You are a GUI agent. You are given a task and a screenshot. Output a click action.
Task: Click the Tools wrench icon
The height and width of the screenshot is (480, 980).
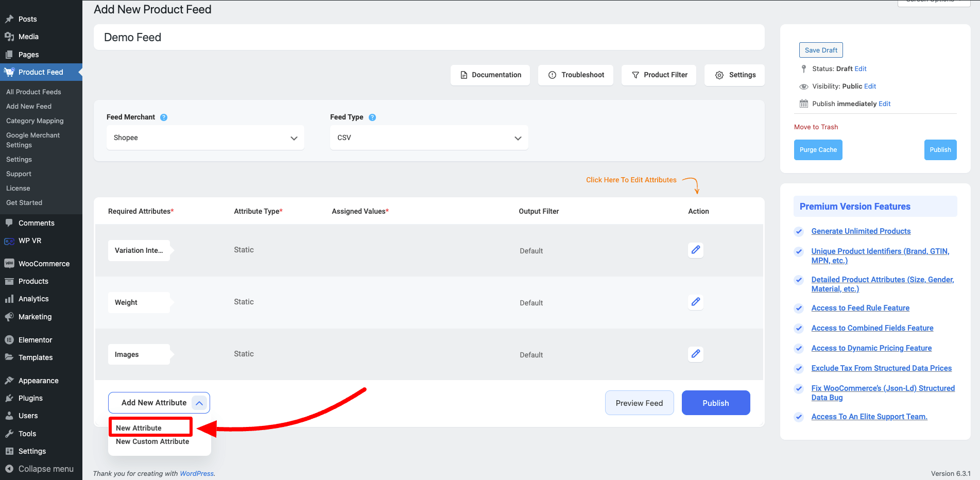click(9, 434)
